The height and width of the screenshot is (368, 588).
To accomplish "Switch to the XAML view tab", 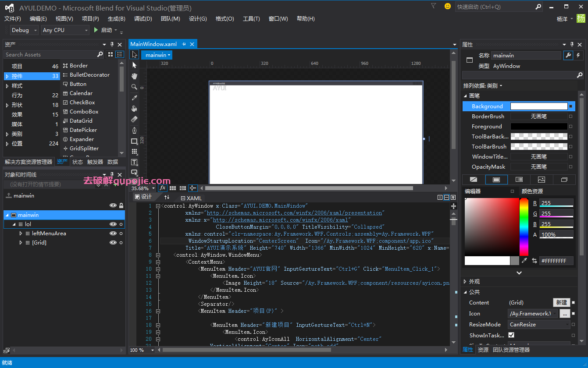I will coord(191,198).
